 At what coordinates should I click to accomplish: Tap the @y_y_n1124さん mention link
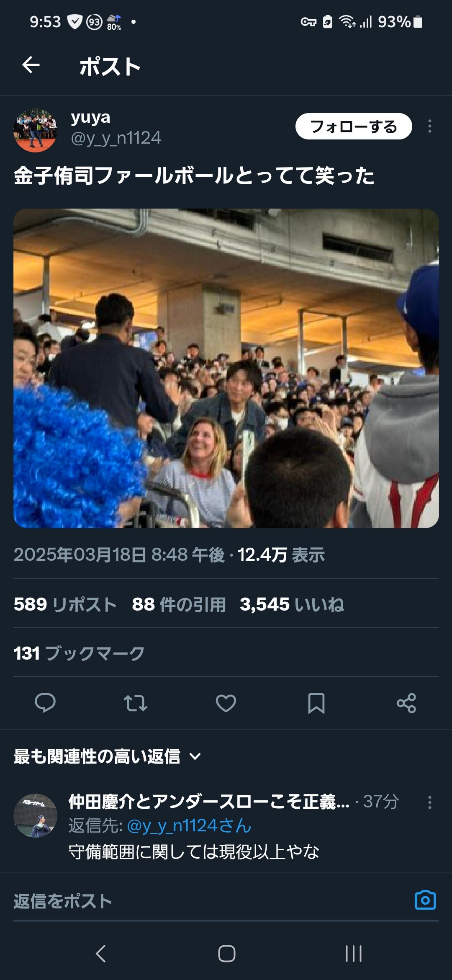point(189,826)
